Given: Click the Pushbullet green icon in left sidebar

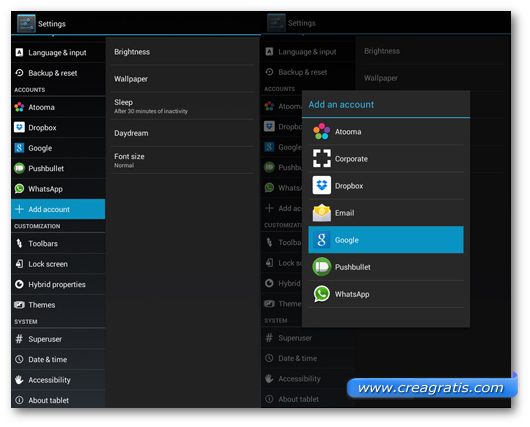Looking at the screenshot, I should pyautogui.click(x=19, y=168).
